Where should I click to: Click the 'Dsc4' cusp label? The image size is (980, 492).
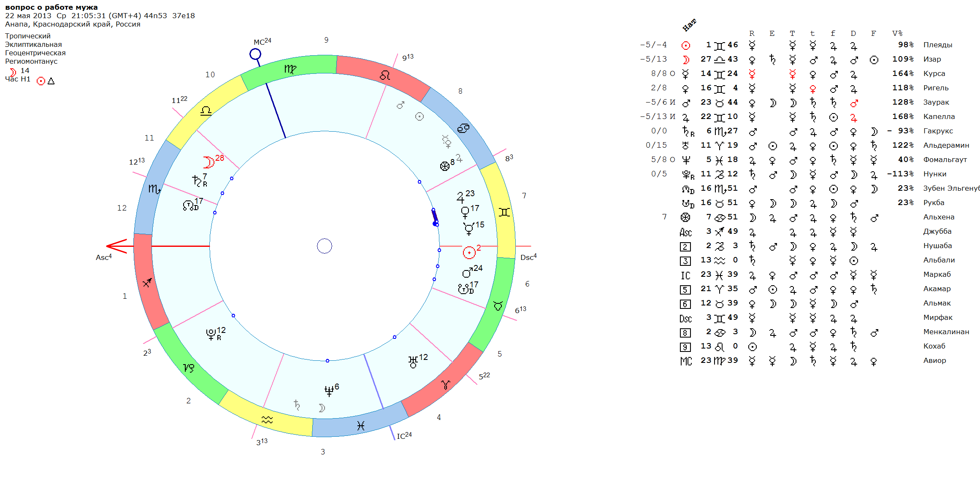point(529,257)
